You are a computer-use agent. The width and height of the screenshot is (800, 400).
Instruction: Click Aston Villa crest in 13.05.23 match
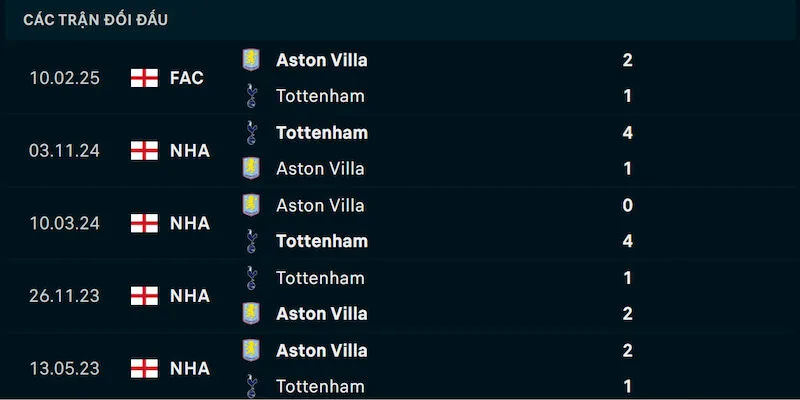[x=250, y=350]
